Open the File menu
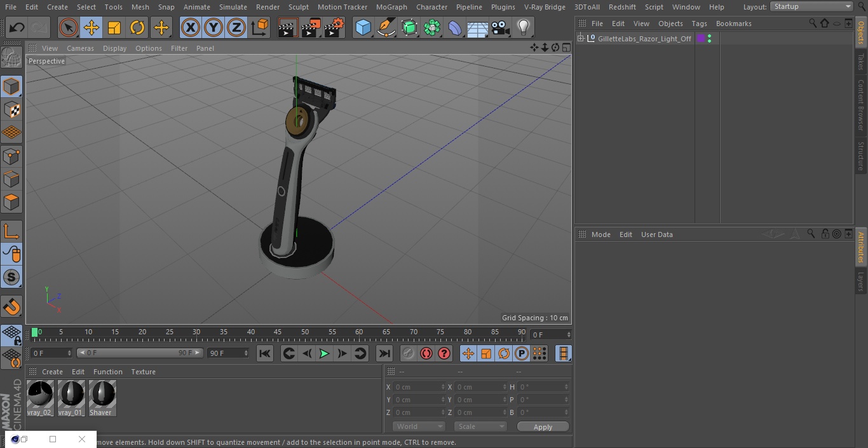The image size is (868, 448). pos(11,7)
